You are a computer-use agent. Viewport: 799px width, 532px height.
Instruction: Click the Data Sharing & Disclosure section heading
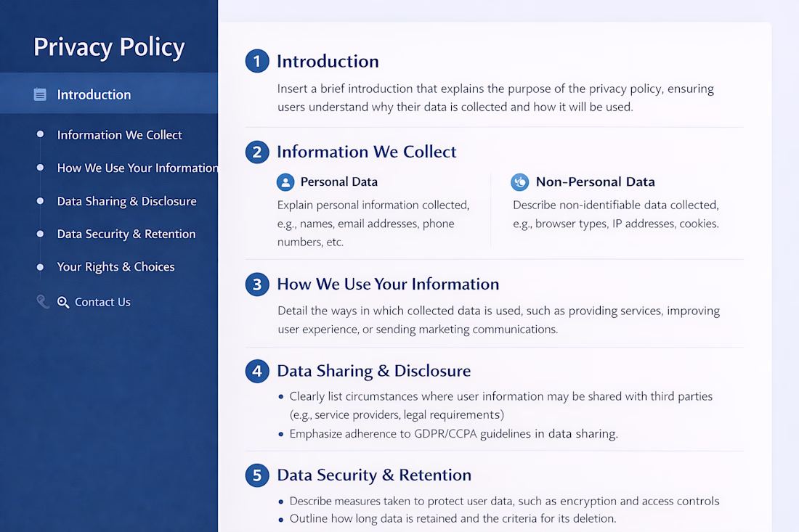click(x=373, y=371)
